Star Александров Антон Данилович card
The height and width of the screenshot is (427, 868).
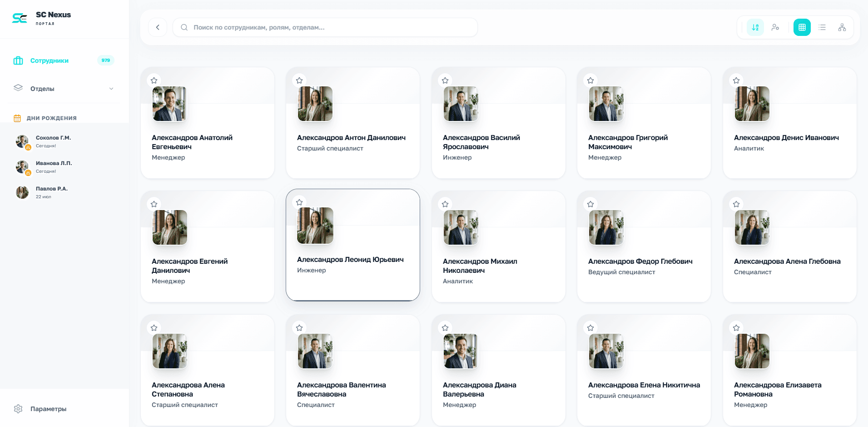(x=299, y=80)
